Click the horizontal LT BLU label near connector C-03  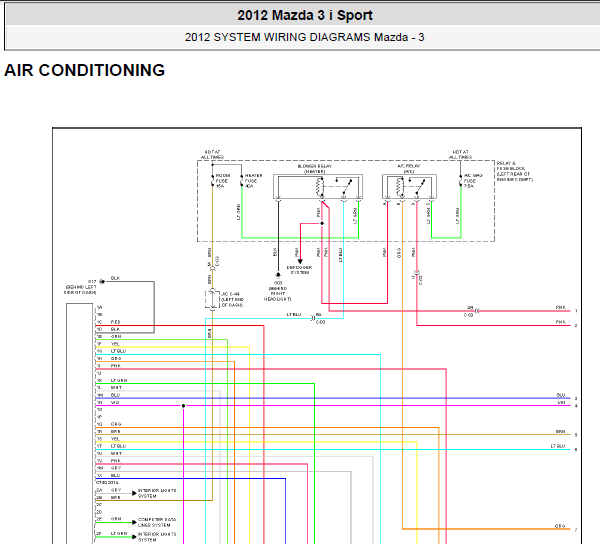coord(294,314)
